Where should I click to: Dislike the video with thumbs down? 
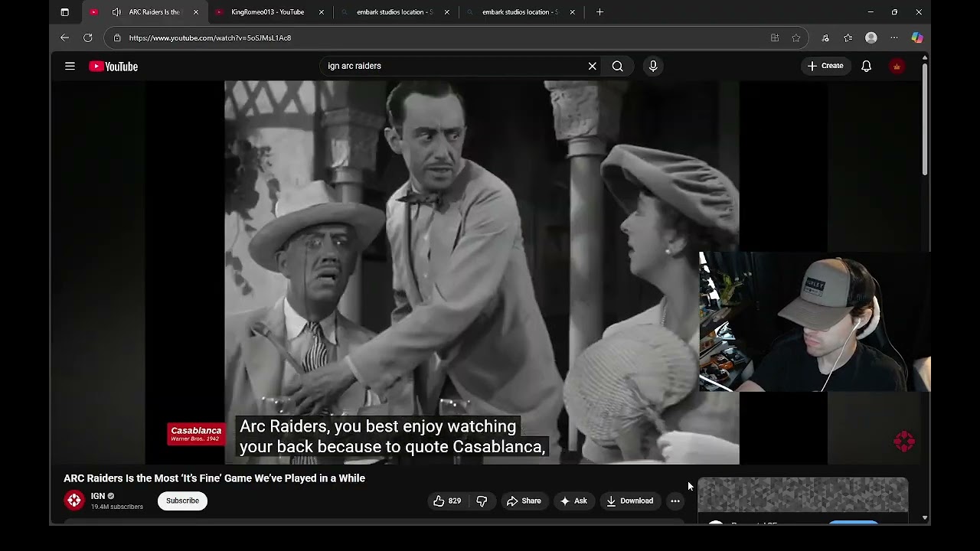click(482, 501)
